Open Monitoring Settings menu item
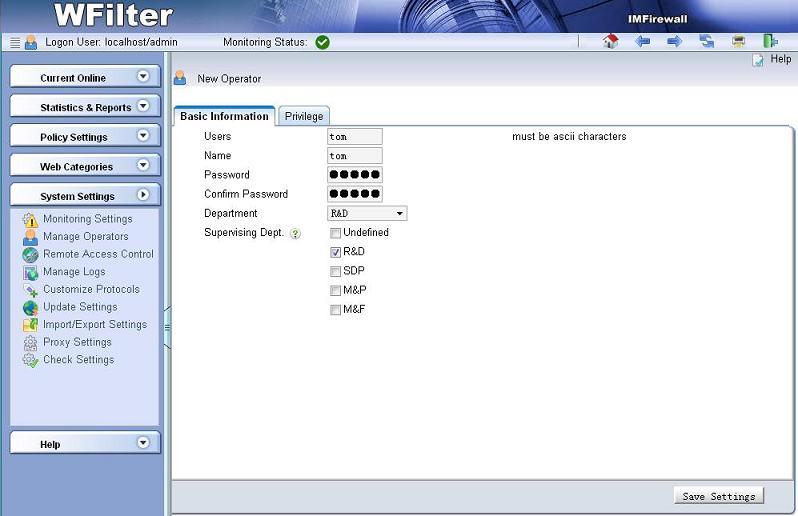This screenshot has height=516, width=798. (x=88, y=219)
